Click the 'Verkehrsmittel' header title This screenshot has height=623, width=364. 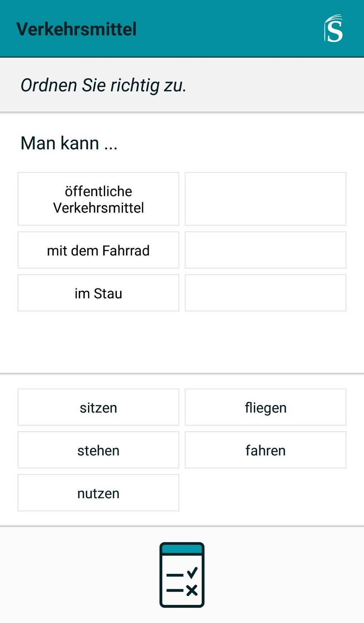pos(76,29)
